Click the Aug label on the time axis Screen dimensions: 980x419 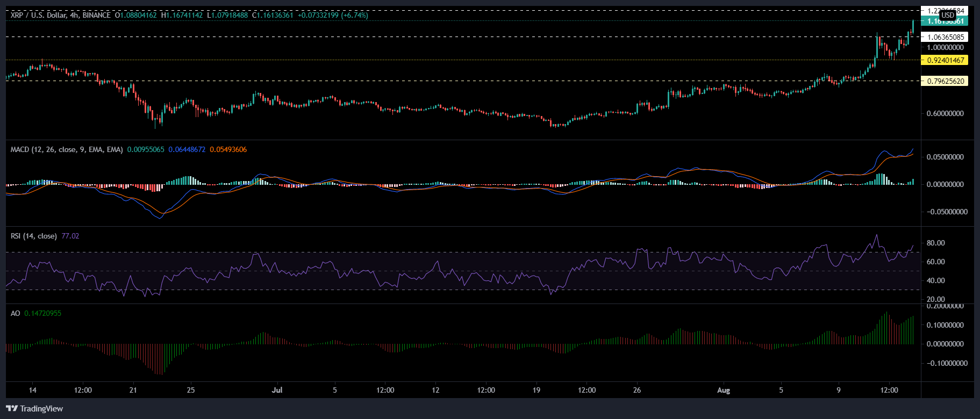click(724, 390)
